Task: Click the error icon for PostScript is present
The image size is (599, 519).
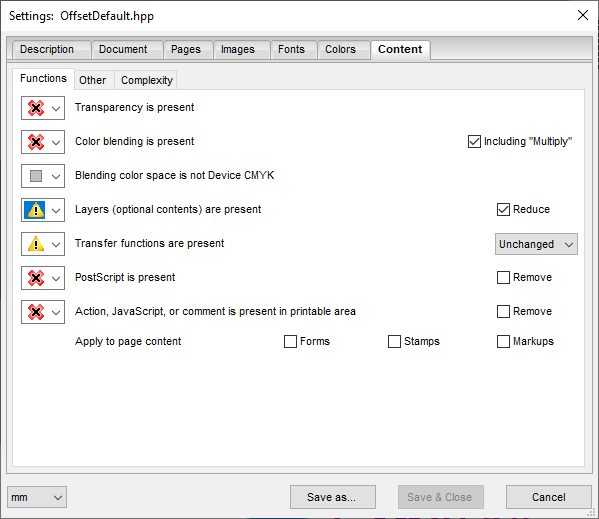Action: [x=36, y=278]
